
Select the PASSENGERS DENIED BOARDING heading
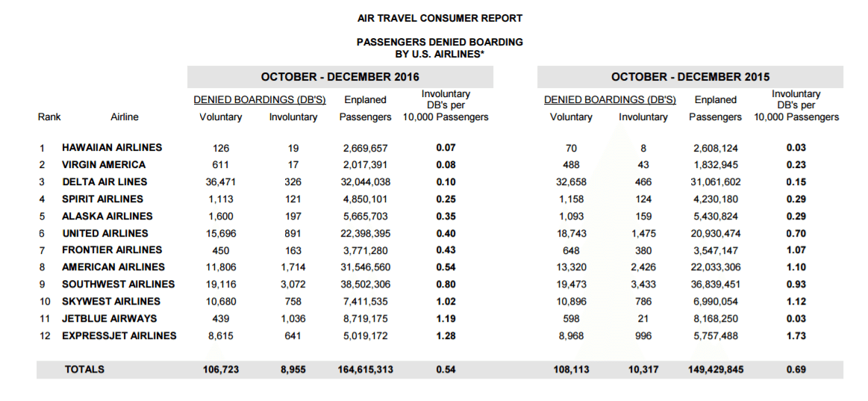pos(440,42)
